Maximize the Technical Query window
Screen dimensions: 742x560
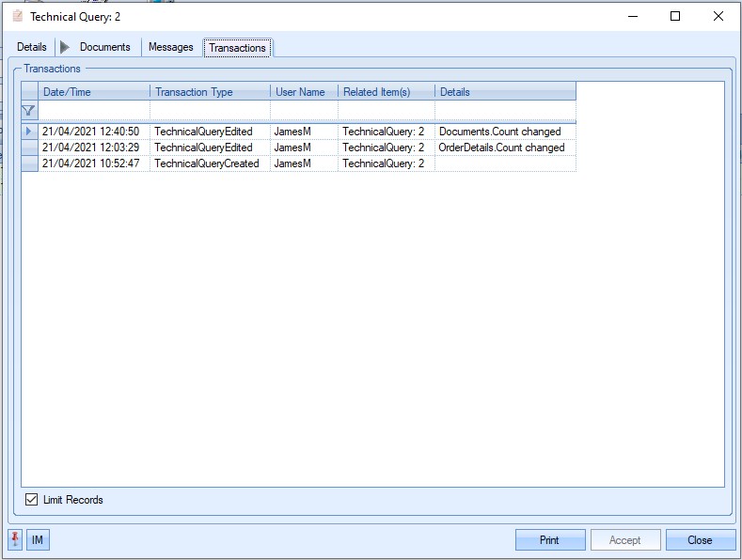(674, 16)
